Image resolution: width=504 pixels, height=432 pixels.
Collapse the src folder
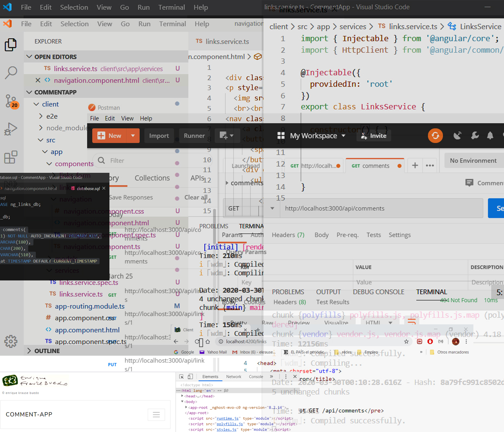coord(41,140)
